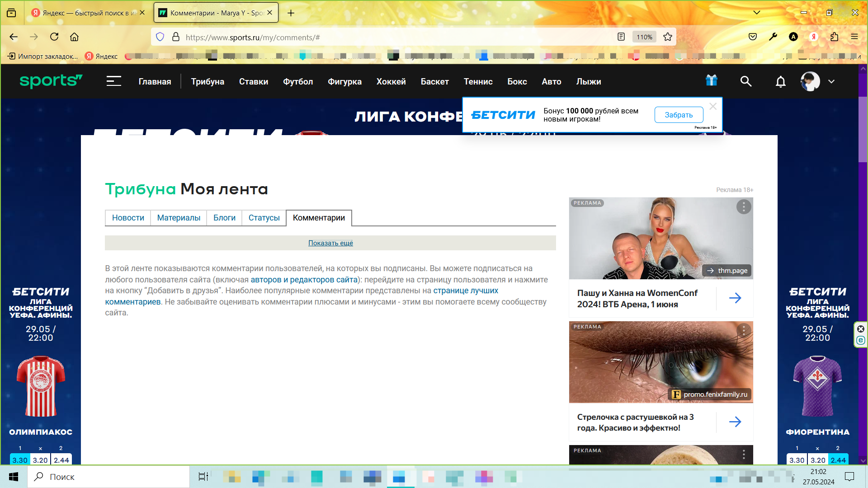The width and height of the screenshot is (868, 488).
Task: Open the promo.fenixfamily.ru eye ad image
Action: [x=661, y=362]
